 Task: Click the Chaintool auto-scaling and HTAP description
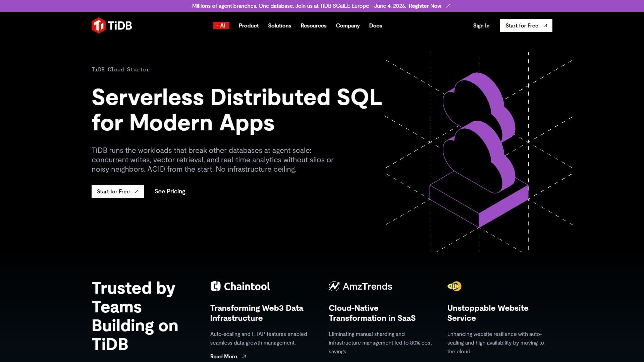(259, 338)
